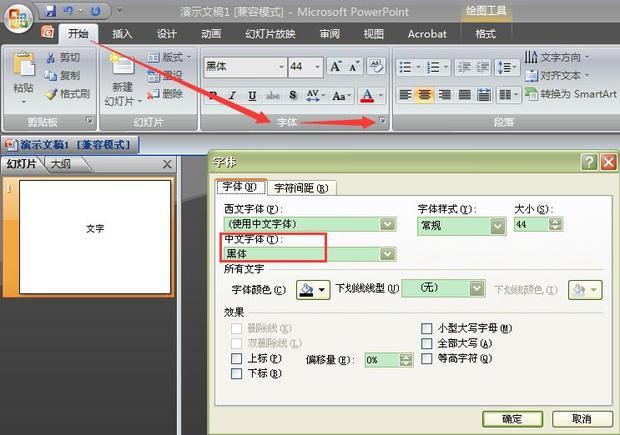The width and height of the screenshot is (620, 435).
Task: Toggle Italic formatting in the ribbon
Action: 231,96
